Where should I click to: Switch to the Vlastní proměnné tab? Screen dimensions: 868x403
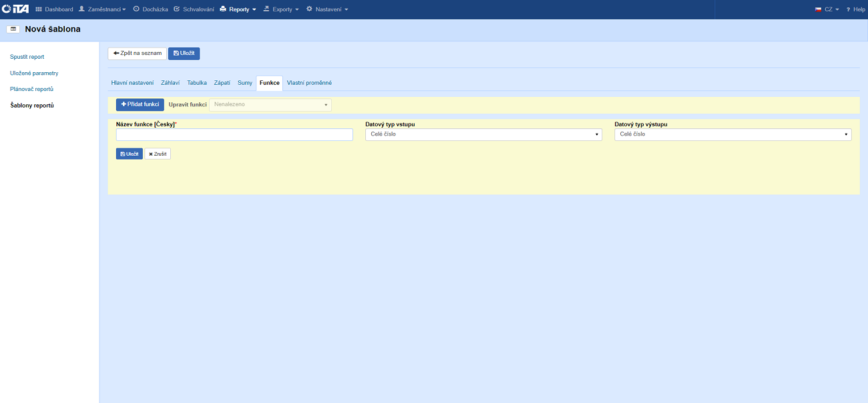click(309, 83)
